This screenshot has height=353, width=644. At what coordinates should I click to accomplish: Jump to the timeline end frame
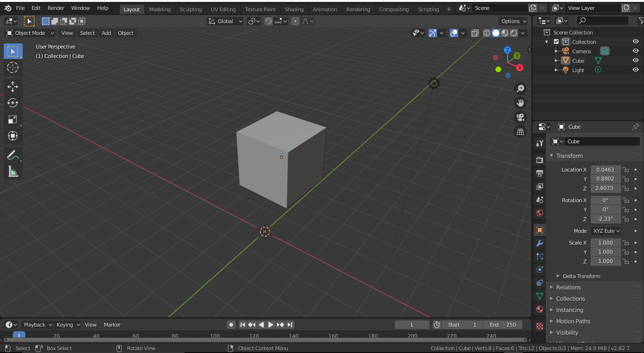290,325
